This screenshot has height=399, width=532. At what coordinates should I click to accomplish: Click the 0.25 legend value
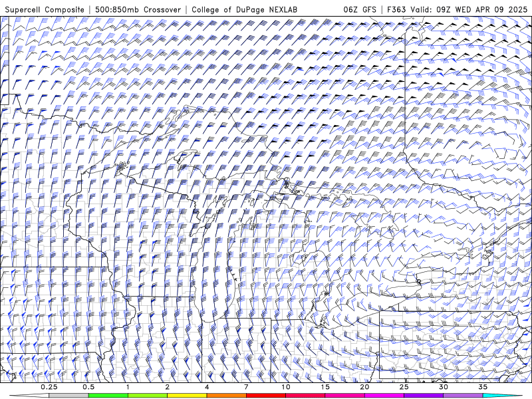[49, 387]
